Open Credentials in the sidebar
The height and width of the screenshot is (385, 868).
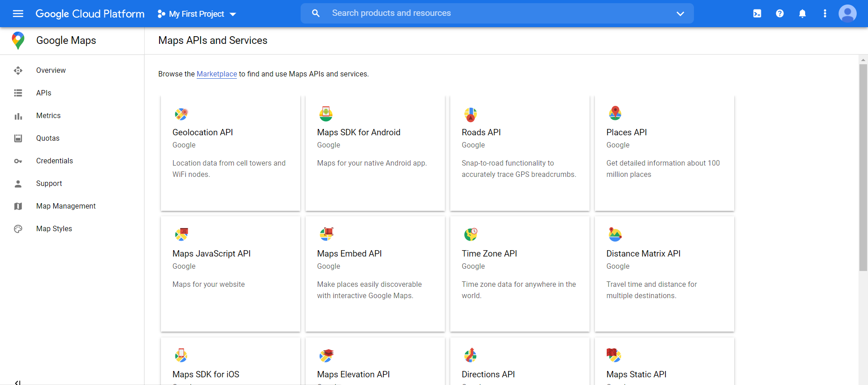pos(55,161)
